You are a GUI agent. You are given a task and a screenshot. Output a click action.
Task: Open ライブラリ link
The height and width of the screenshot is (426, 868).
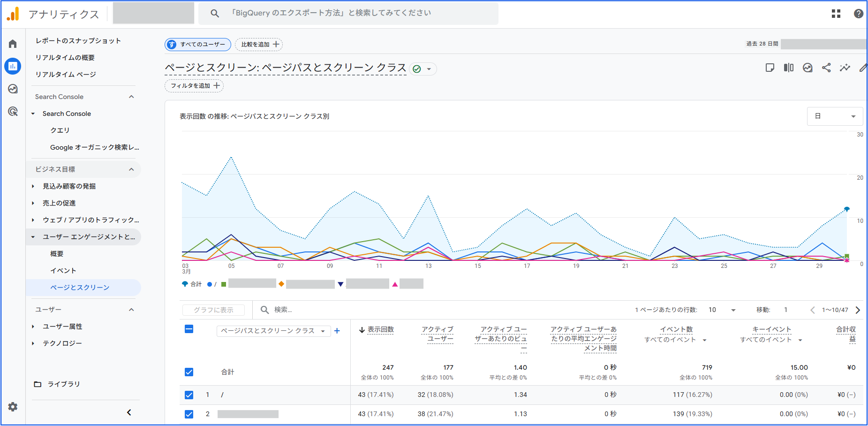[x=64, y=384]
